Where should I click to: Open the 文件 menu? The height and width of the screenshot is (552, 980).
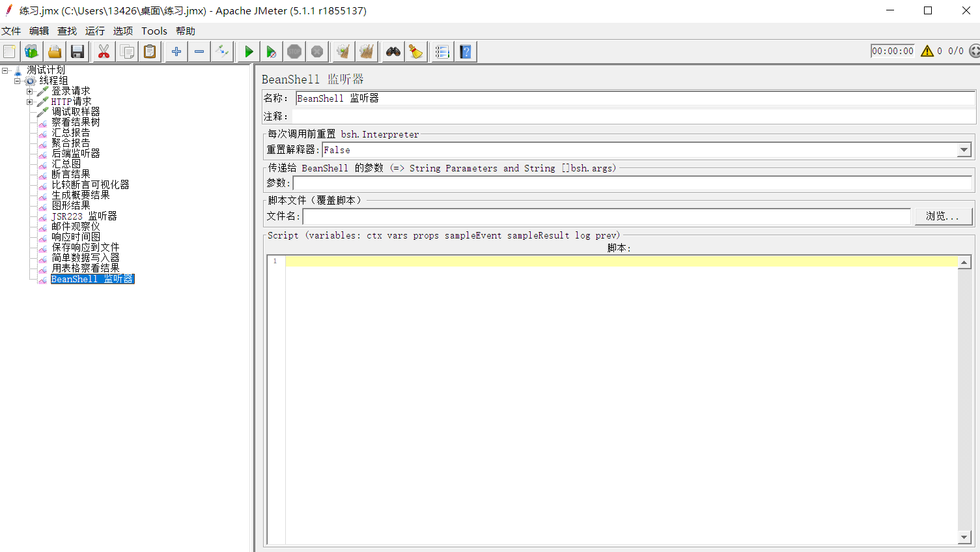[11, 31]
